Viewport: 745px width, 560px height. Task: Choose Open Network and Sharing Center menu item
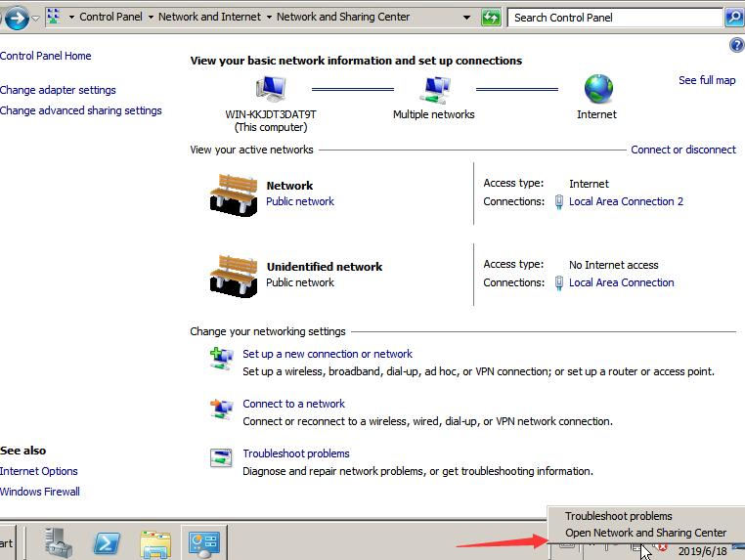coord(645,533)
